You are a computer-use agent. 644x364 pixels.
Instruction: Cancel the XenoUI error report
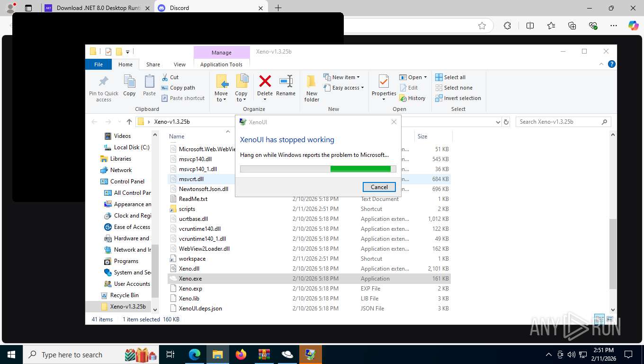[379, 187]
